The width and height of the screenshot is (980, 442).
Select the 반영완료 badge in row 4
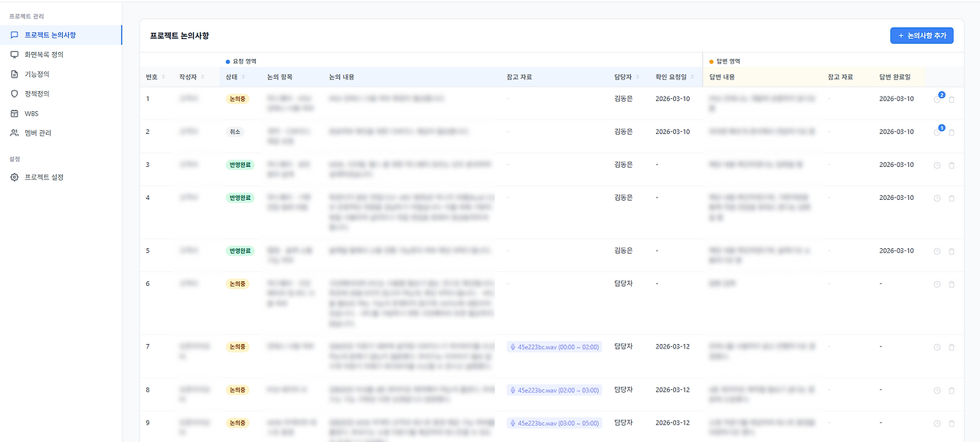[x=240, y=198]
